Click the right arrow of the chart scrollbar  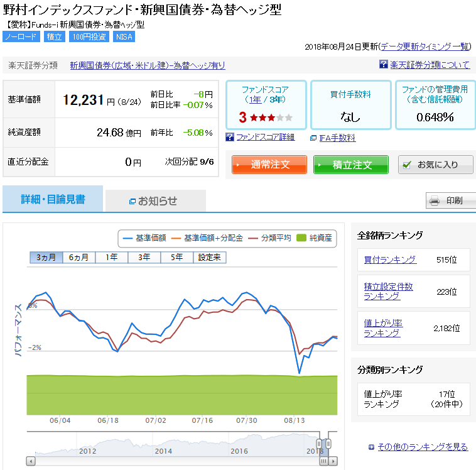[x=333, y=461]
